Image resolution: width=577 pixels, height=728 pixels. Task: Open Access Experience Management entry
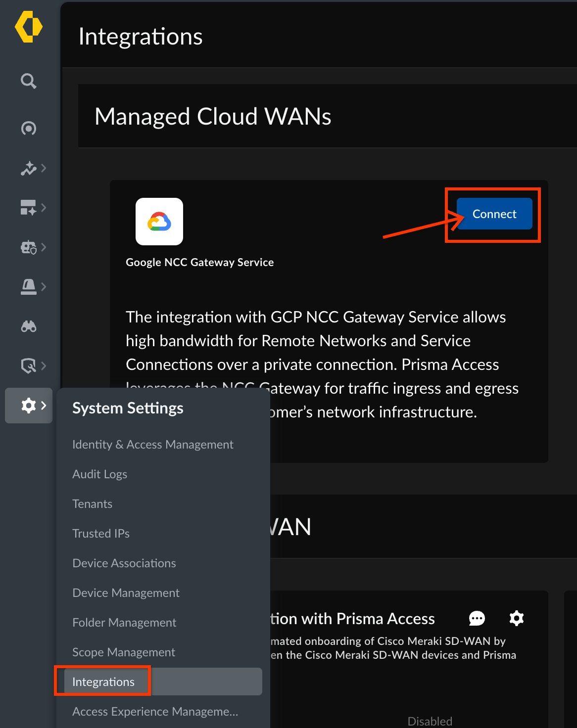click(155, 712)
